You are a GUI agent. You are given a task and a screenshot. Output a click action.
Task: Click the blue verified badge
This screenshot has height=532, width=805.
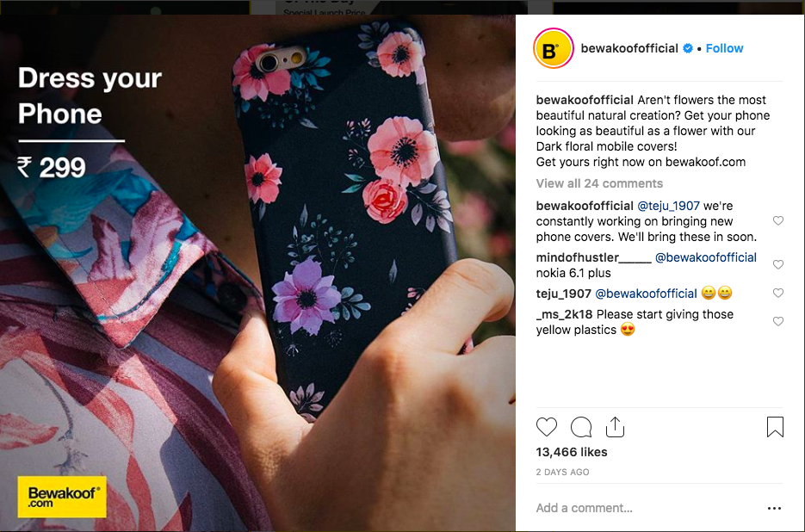(687, 48)
